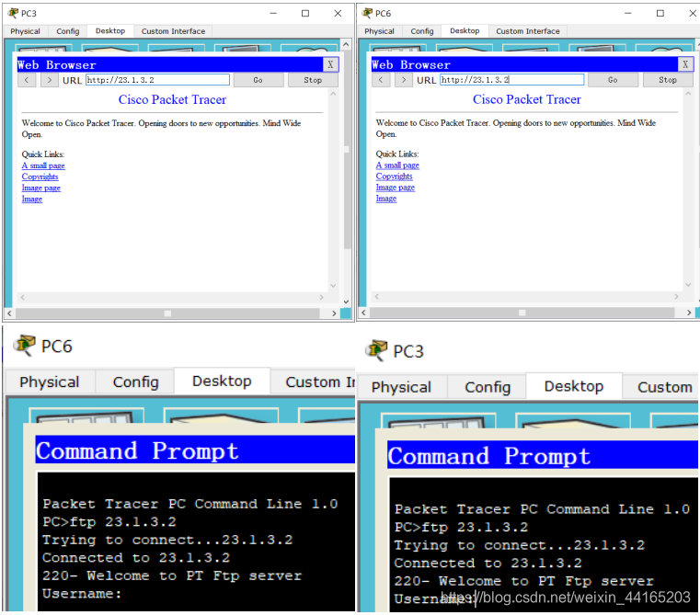Image resolution: width=700 pixels, height=615 pixels.
Task: Open Copyrights link in PC3 browser
Action: 40,177
